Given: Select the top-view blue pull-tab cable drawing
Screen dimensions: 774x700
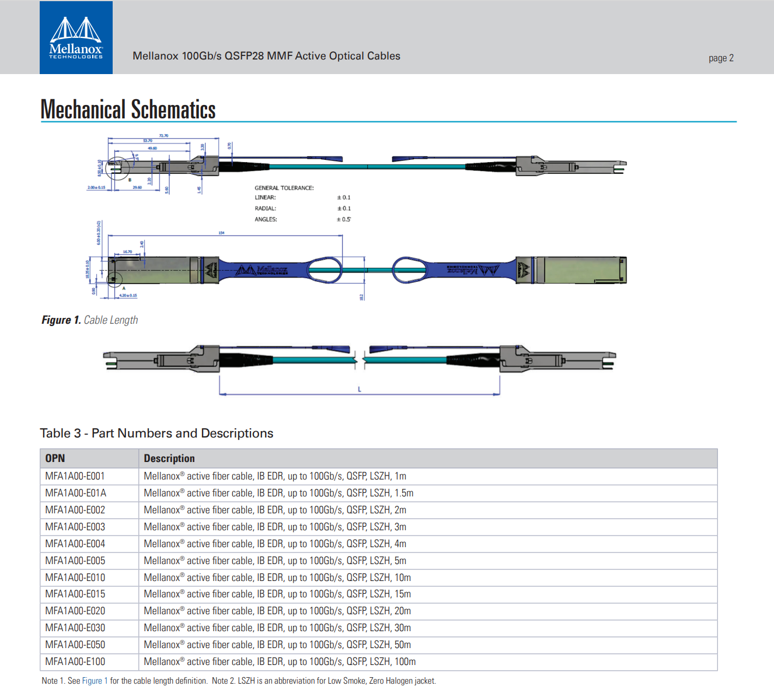Looking at the screenshot, I should 362,269.
